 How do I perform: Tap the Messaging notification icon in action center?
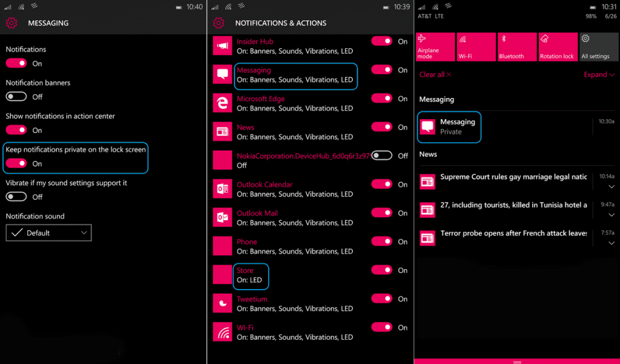(x=427, y=127)
